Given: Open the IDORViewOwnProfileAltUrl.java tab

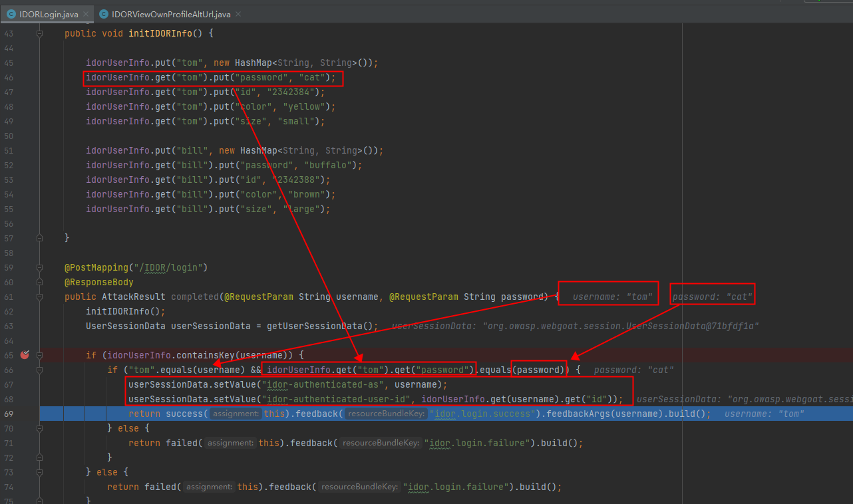Looking at the screenshot, I should [171, 14].
